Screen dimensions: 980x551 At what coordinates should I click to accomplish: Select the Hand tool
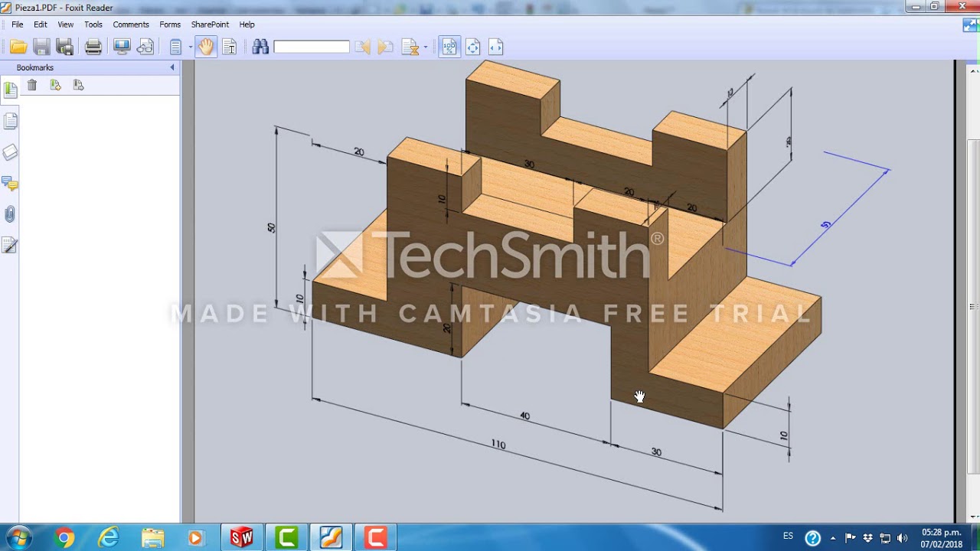click(206, 47)
